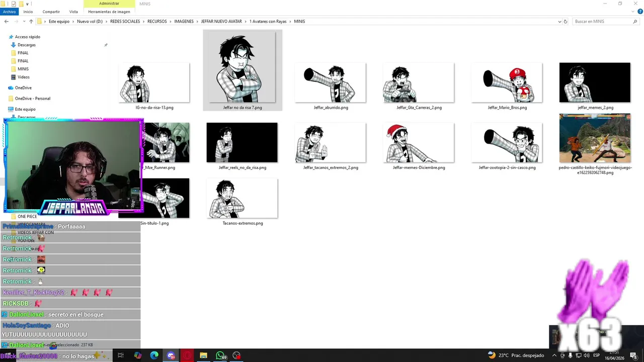This screenshot has width=644, height=362.
Task: Navigate to REDES SOCIALES breadcrumb
Action: [x=125, y=22]
